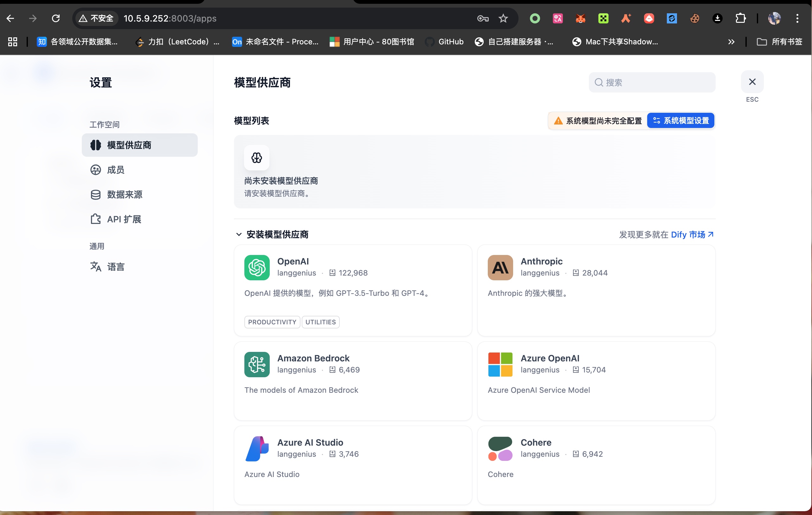
Task: Close settings with the X button
Action: (x=752, y=82)
